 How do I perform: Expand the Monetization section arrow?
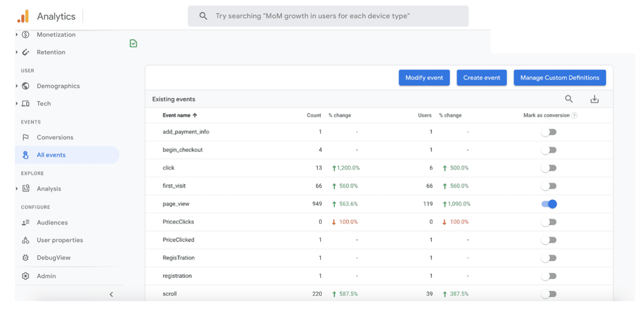click(17, 35)
